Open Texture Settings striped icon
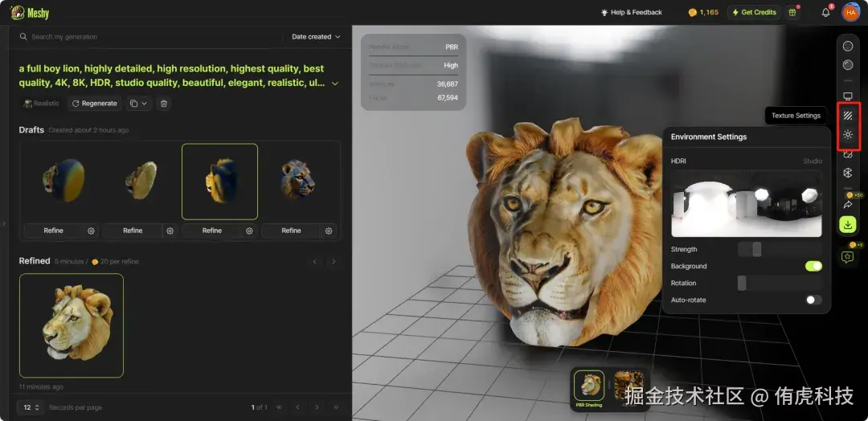The width and height of the screenshot is (868, 421). click(x=848, y=116)
